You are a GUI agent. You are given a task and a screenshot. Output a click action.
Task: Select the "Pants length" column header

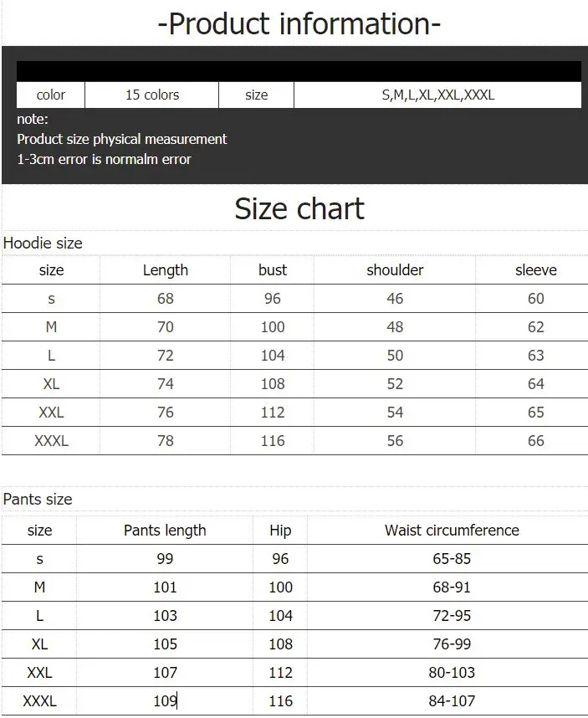tap(165, 531)
